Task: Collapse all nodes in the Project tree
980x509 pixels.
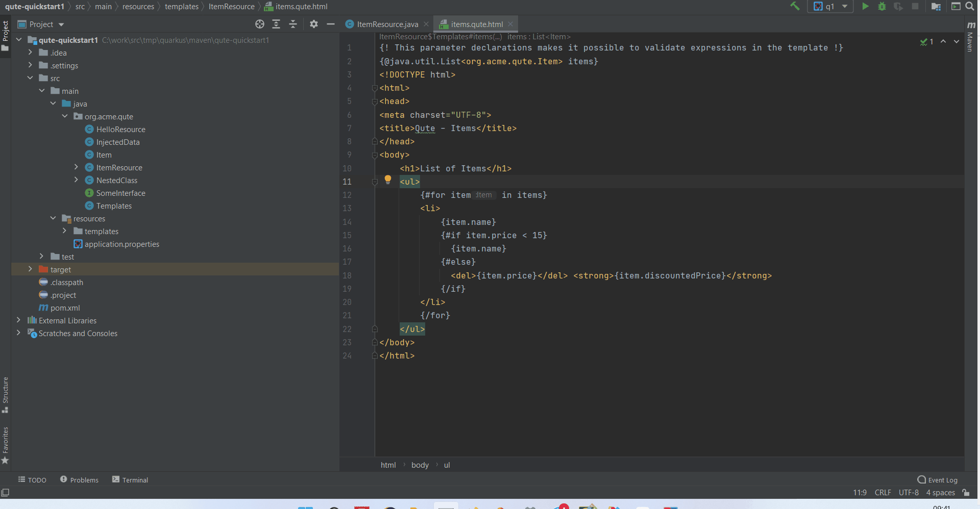Action: click(x=292, y=24)
